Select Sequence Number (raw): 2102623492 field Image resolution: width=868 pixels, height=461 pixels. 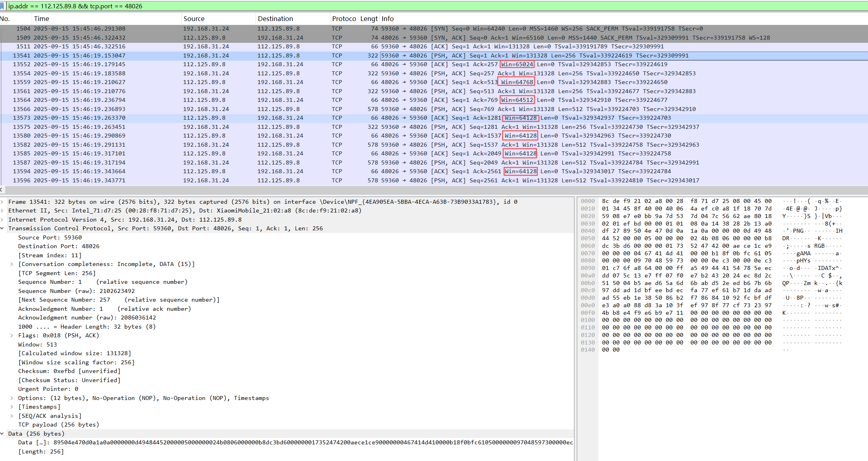point(76,291)
